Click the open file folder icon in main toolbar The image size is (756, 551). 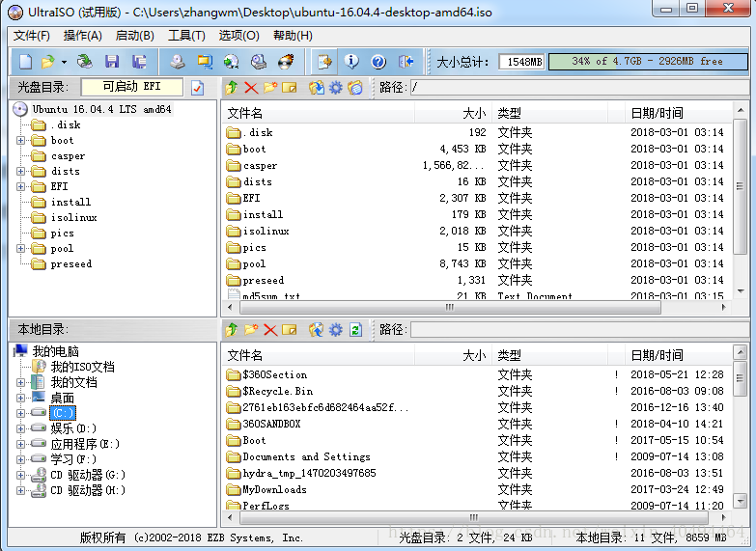click(48, 62)
